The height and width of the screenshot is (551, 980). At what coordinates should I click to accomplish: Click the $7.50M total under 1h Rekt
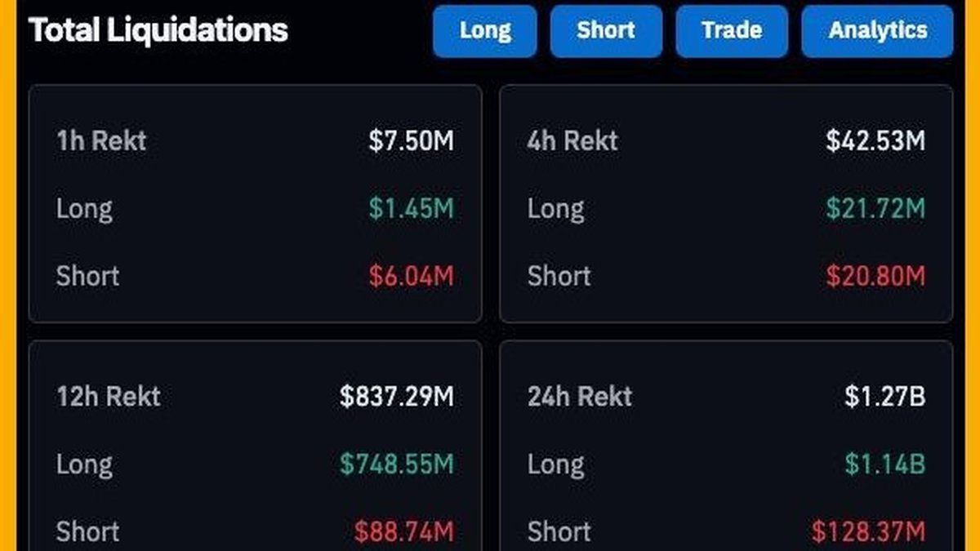pyautogui.click(x=411, y=140)
